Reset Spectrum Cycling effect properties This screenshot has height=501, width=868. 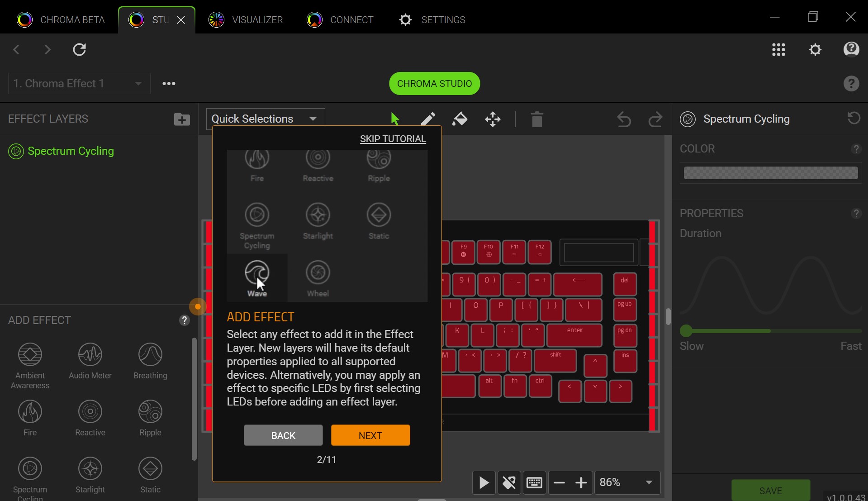click(854, 118)
